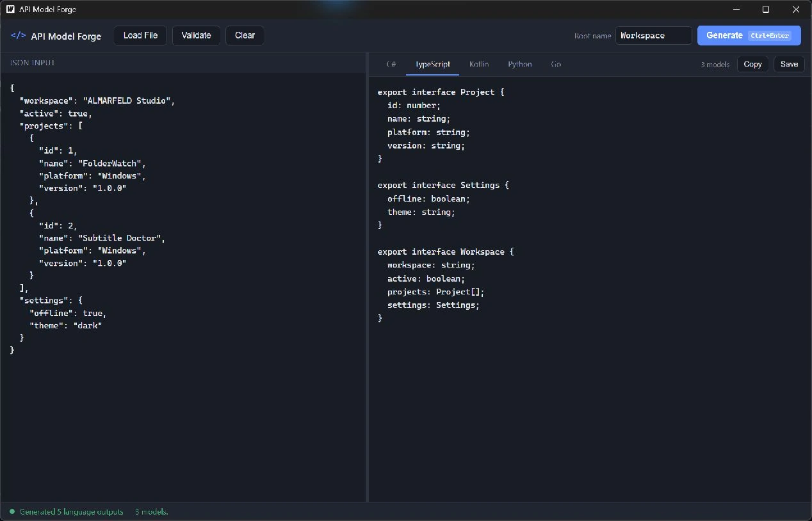Click the 'theme: string;' output line
812x521 pixels.
click(421, 212)
